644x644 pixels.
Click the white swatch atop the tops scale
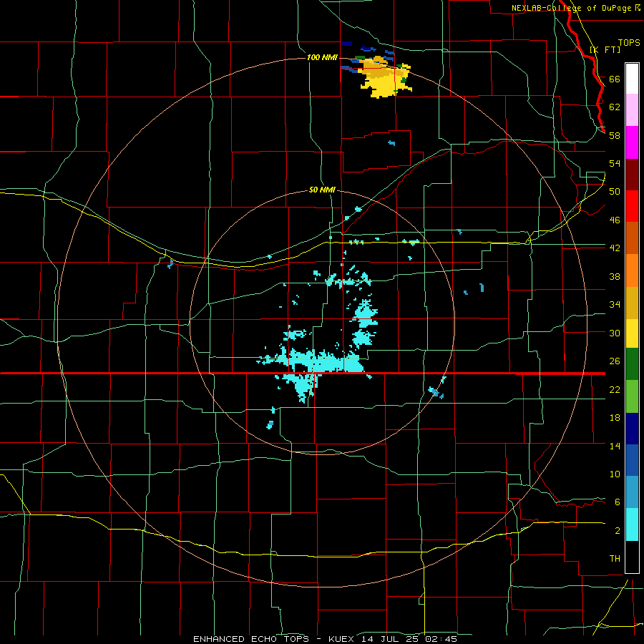632,79
